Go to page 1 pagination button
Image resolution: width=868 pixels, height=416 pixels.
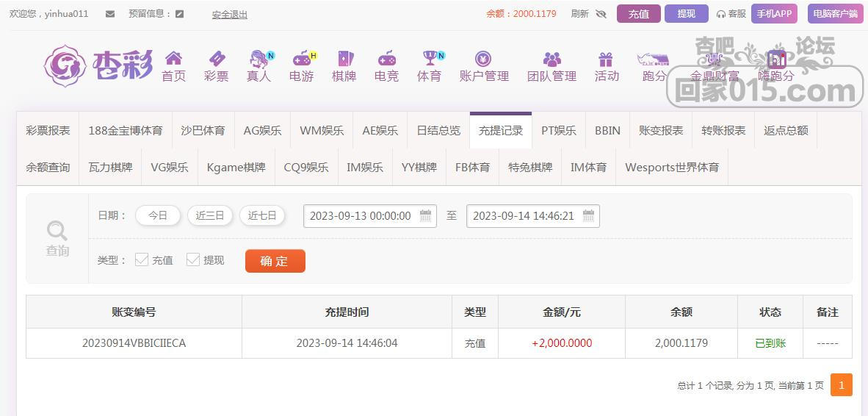(x=842, y=385)
